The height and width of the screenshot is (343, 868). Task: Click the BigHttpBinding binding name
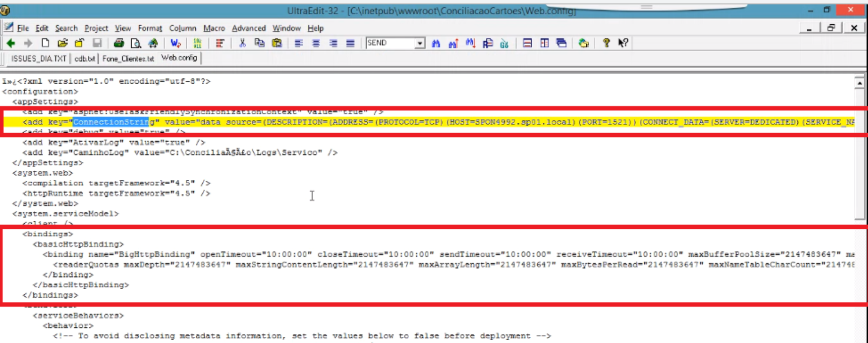point(157,255)
